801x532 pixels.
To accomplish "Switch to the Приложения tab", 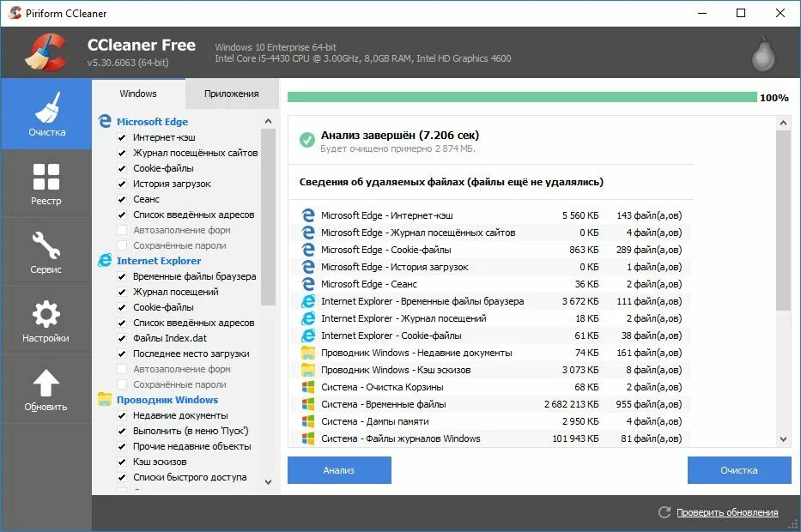I will 232,94.
